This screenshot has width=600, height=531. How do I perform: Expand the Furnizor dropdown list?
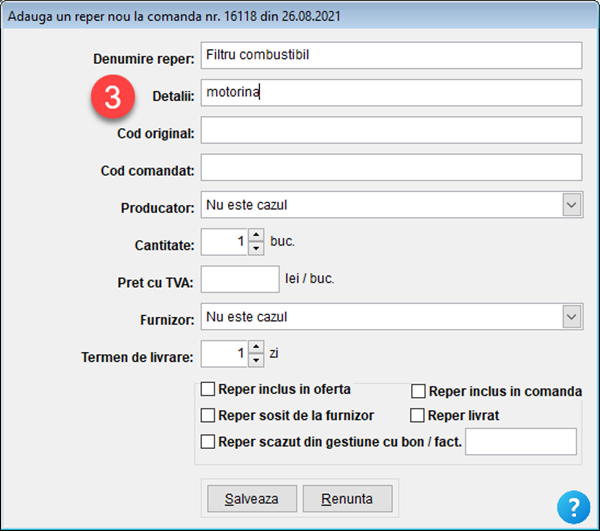(x=571, y=317)
